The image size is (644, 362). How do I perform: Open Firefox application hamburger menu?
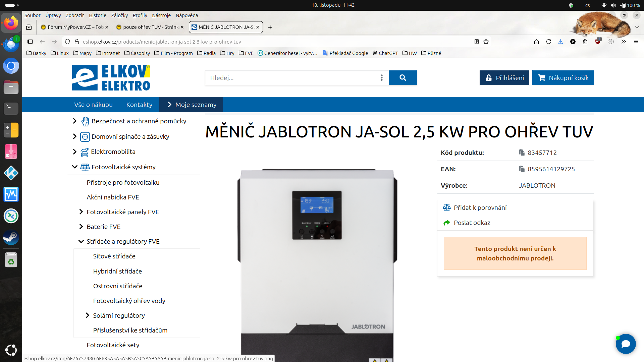pos(636,42)
